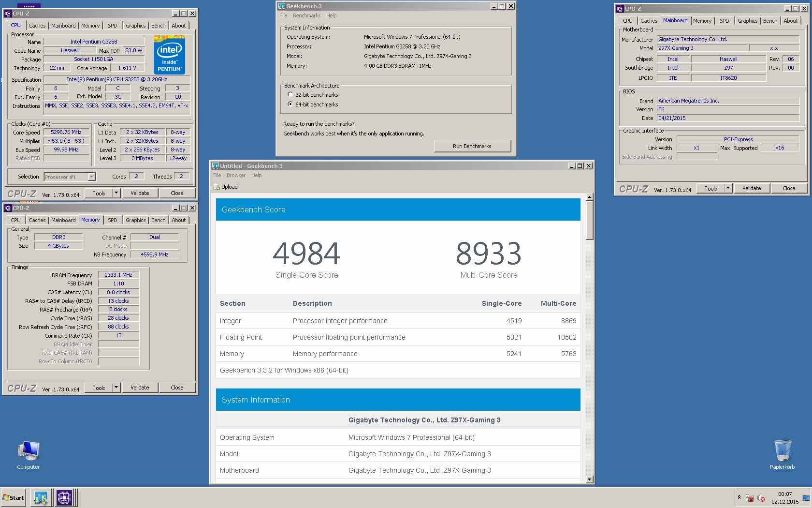Open the Processor #1 selection dropdown
This screenshot has width=812, height=508.
point(91,177)
